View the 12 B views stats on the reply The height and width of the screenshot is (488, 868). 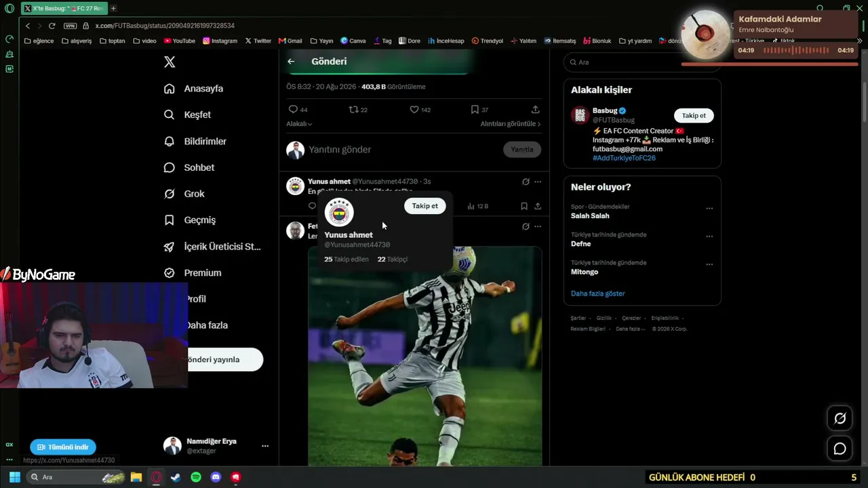coord(478,206)
